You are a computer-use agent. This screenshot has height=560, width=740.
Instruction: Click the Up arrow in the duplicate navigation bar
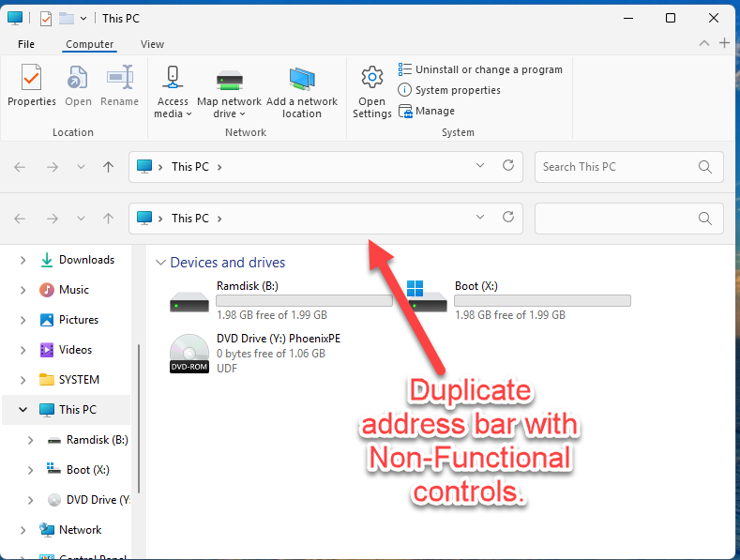pyautogui.click(x=108, y=219)
